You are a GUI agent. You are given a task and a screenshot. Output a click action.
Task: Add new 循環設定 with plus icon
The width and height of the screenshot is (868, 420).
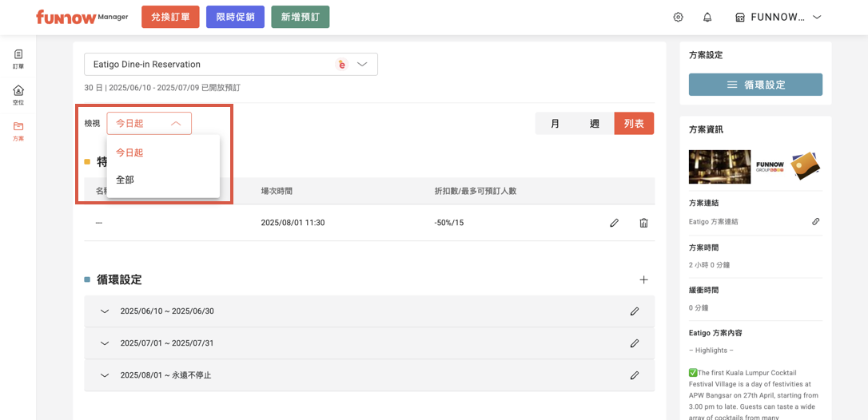point(643,279)
